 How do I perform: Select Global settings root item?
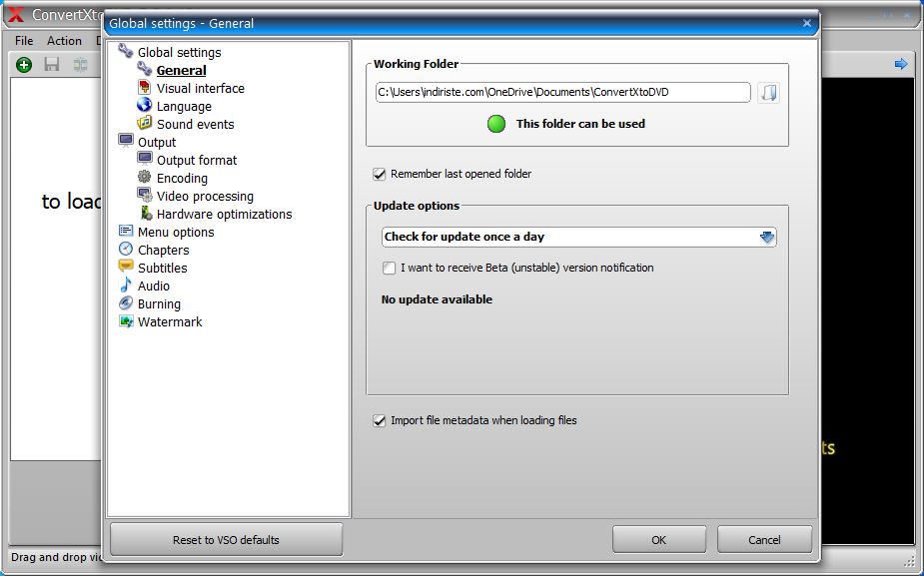click(x=179, y=53)
